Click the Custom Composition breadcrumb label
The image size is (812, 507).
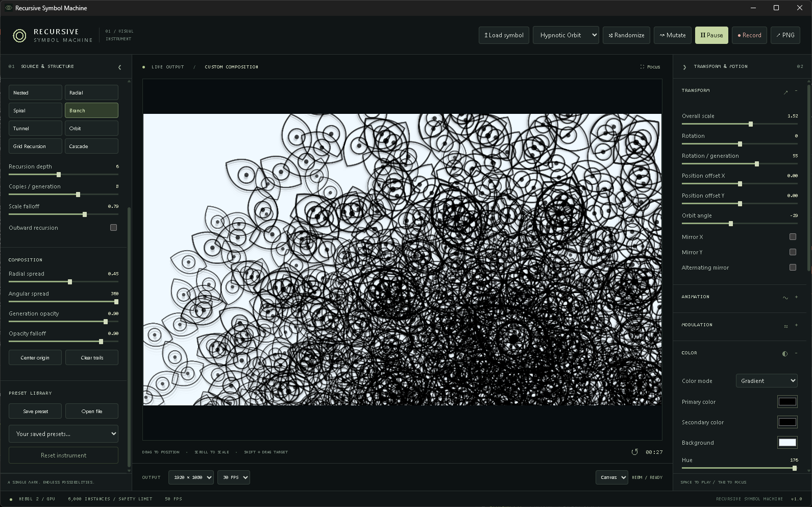click(231, 67)
